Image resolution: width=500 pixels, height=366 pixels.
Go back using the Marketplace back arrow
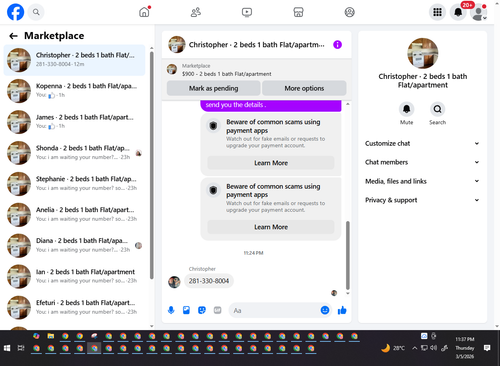pyautogui.click(x=13, y=36)
